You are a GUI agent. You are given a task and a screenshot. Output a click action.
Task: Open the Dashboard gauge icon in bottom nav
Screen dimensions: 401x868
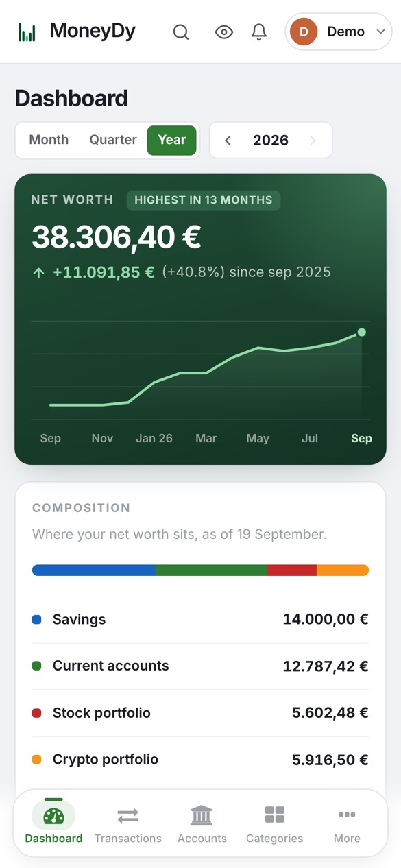pyautogui.click(x=53, y=815)
